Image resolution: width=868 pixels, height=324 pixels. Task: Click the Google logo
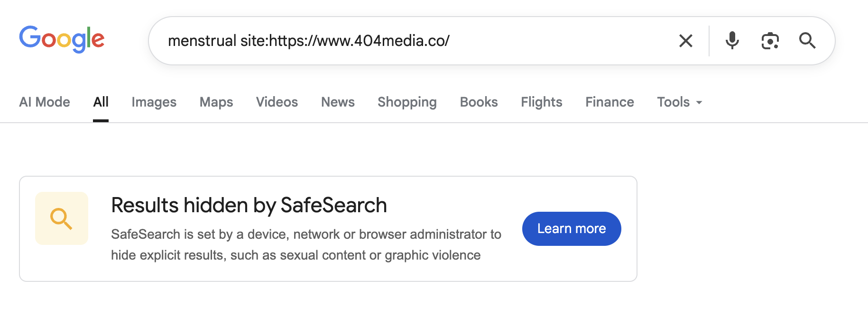coord(62,39)
